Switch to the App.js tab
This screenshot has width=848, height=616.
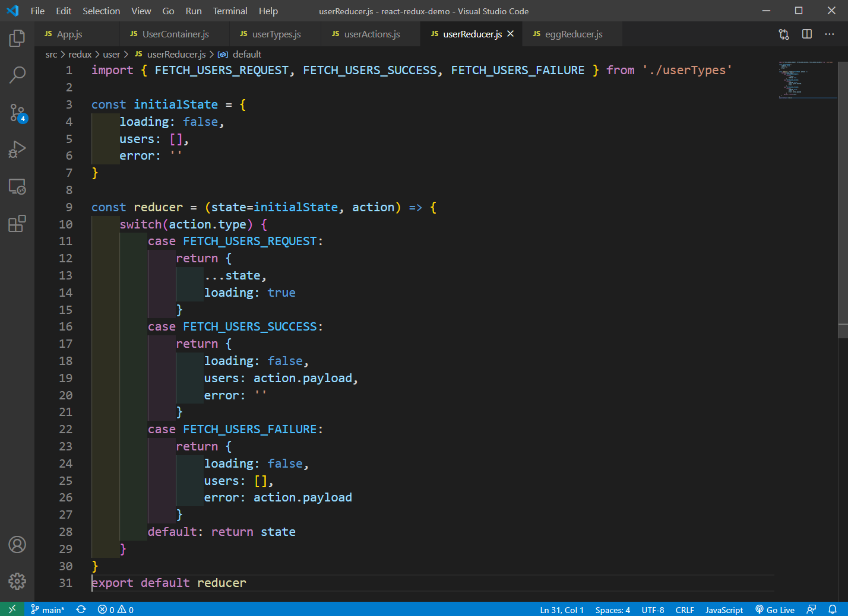pos(77,34)
